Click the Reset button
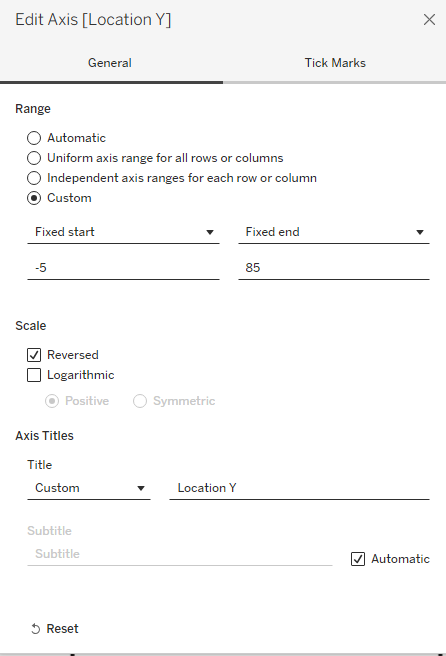The height and width of the screenshot is (656, 446). [x=55, y=629]
